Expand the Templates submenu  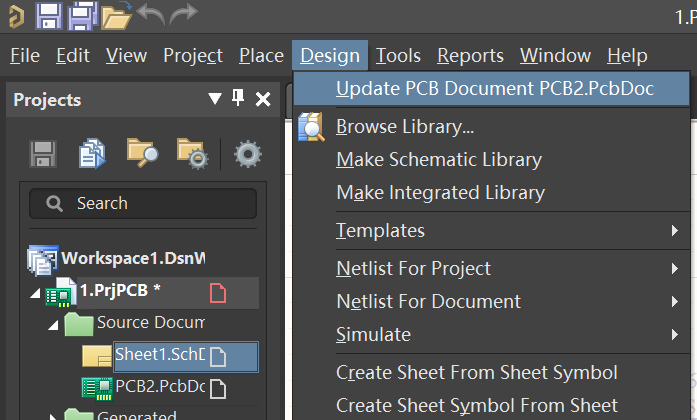(x=380, y=231)
